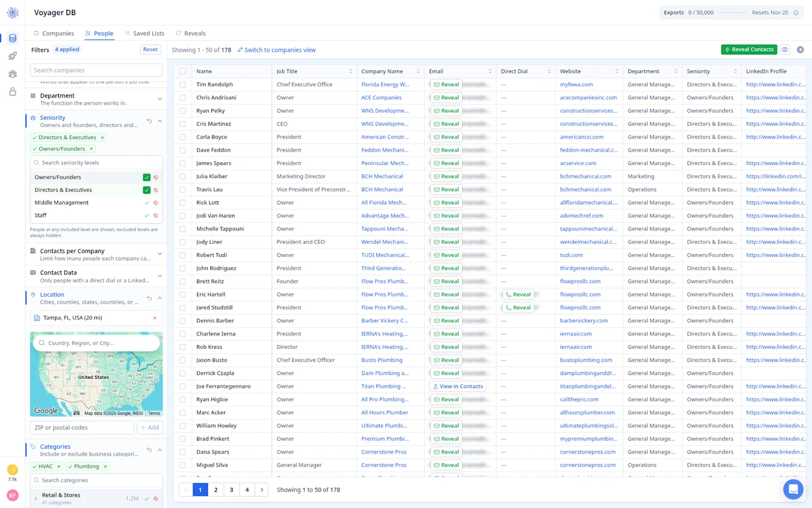Undo the Location filter changes

pyautogui.click(x=149, y=298)
